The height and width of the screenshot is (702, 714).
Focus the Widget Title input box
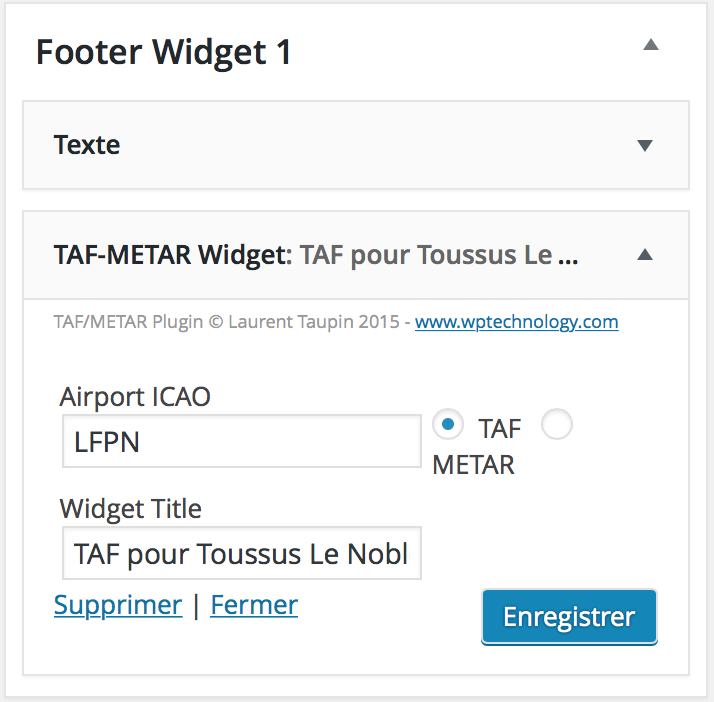pyautogui.click(x=241, y=553)
